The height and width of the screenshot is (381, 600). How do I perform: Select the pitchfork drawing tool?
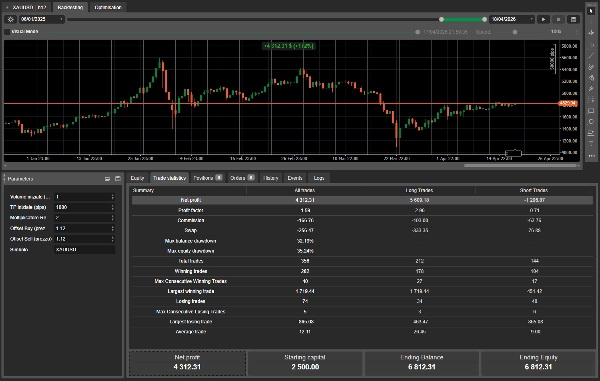pyautogui.click(x=591, y=78)
